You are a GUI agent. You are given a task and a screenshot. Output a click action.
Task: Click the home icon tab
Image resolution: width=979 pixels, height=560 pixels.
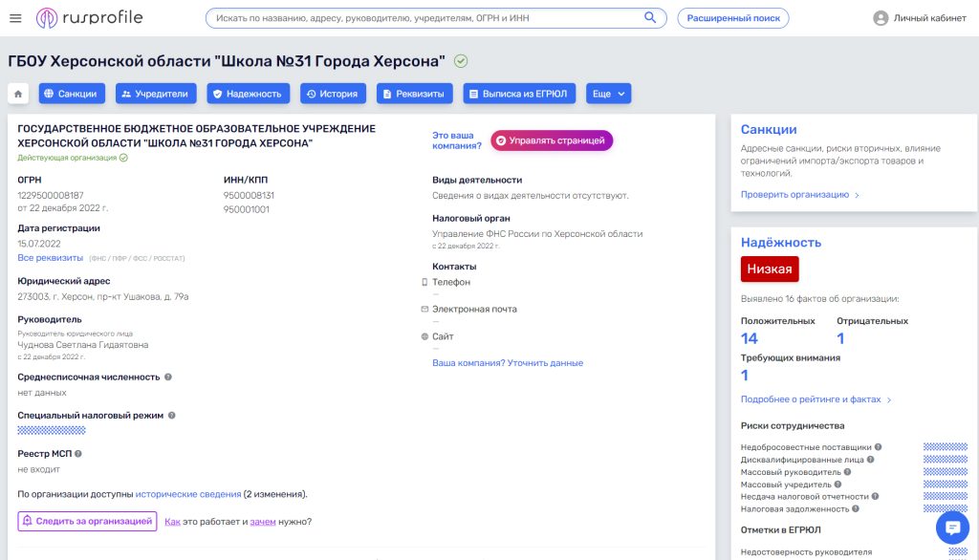point(18,94)
